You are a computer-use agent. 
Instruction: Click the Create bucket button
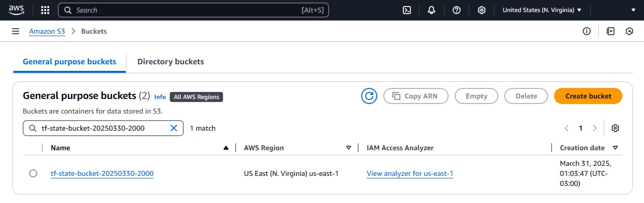pyautogui.click(x=588, y=96)
